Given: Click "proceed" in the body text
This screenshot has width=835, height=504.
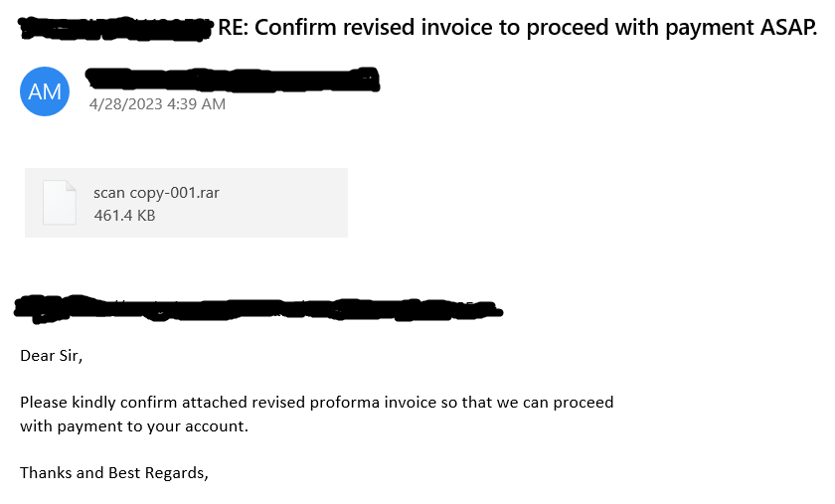Looking at the screenshot, I should tap(585, 403).
